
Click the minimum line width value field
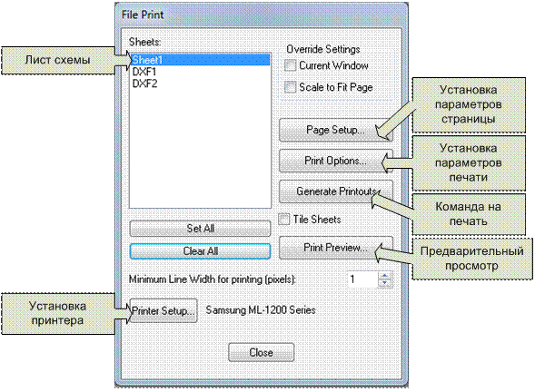(362, 279)
